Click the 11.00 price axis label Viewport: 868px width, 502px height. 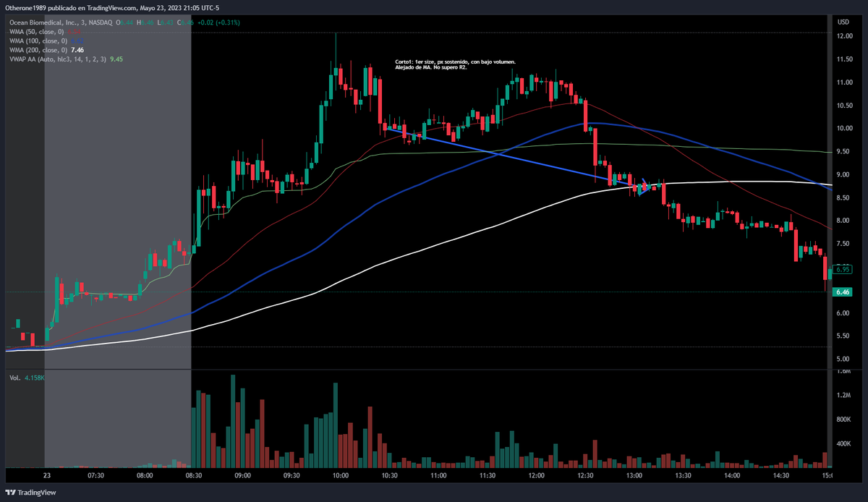[x=843, y=82]
